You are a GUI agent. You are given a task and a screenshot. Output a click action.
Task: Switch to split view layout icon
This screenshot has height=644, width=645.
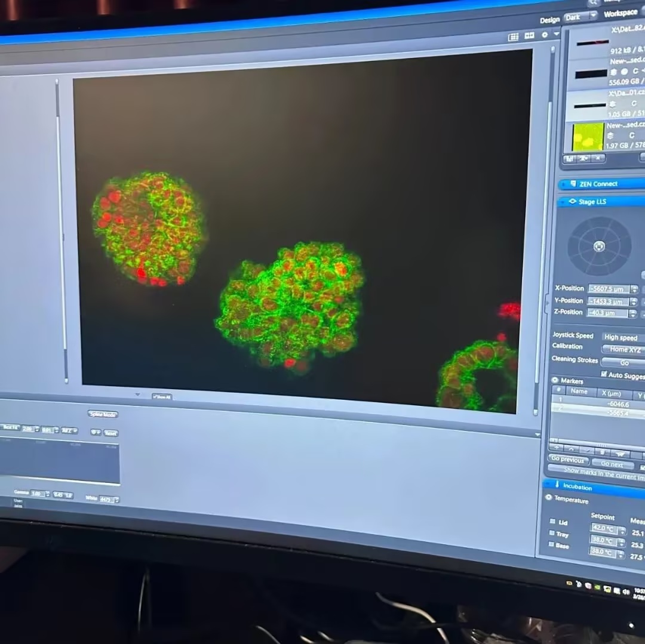529,36
